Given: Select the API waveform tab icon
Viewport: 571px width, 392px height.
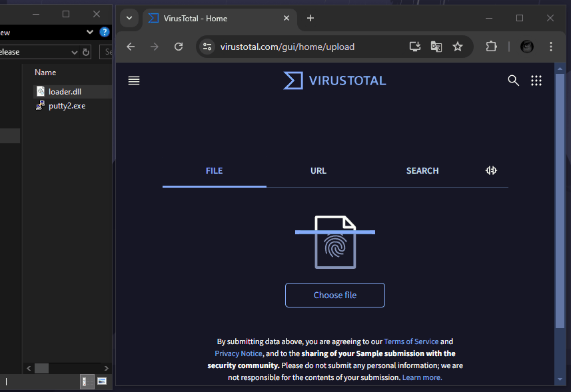Looking at the screenshot, I should tap(491, 170).
